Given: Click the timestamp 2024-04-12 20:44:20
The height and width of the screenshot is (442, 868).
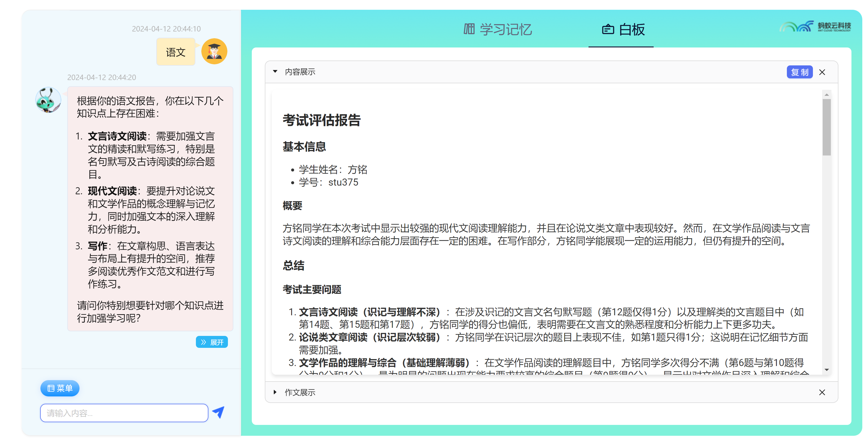Looking at the screenshot, I should tap(101, 77).
